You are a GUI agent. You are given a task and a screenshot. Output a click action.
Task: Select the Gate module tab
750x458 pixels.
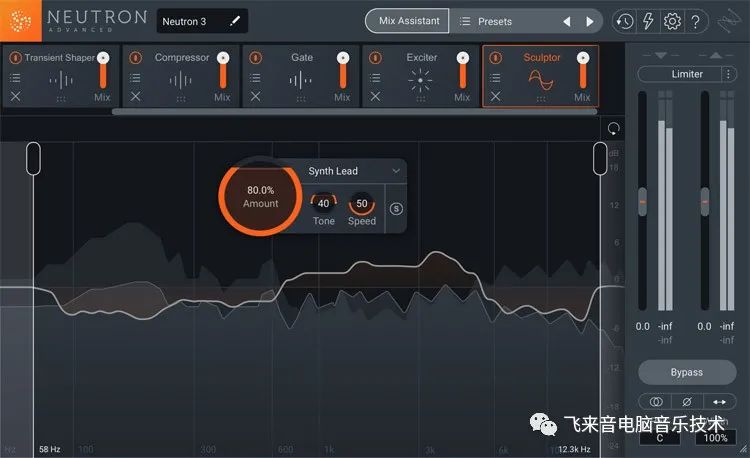click(301, 76)
